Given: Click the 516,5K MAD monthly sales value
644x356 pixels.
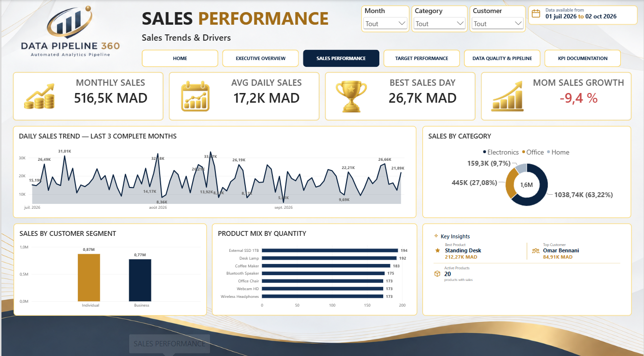Looking at the screenshot, I should point(110,98).
